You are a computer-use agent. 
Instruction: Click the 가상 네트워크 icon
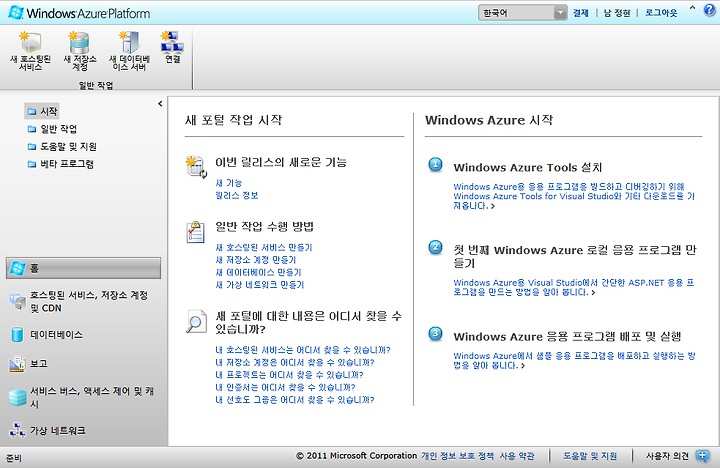pyautogui.click(x=17, y=430)
